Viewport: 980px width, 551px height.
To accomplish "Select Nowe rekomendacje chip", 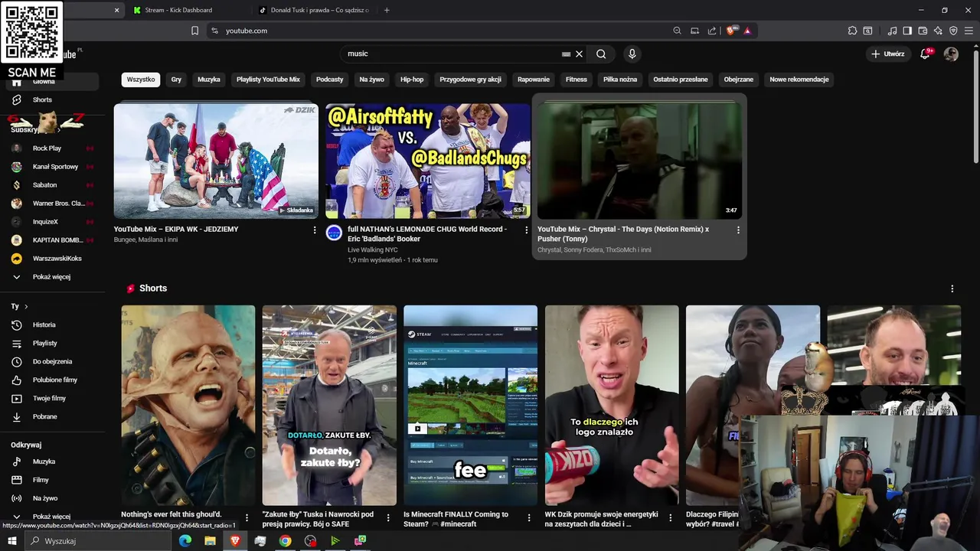I will point(799,80).
